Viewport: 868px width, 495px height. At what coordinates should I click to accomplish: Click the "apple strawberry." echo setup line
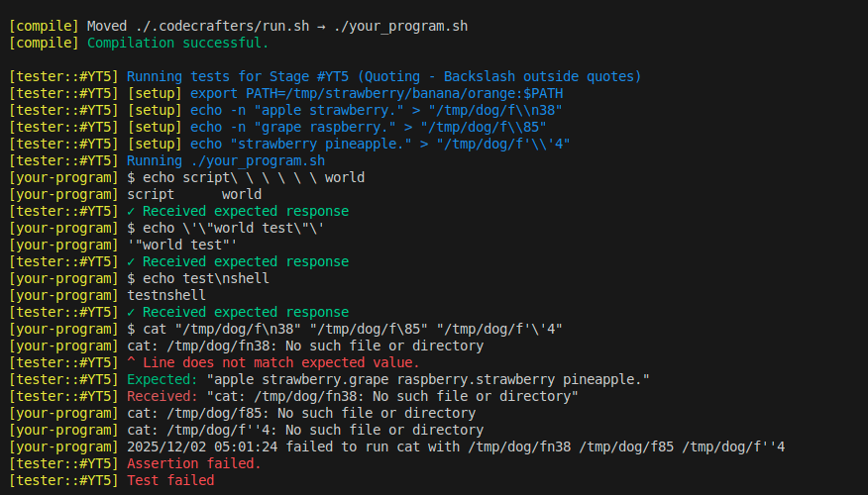377,110
